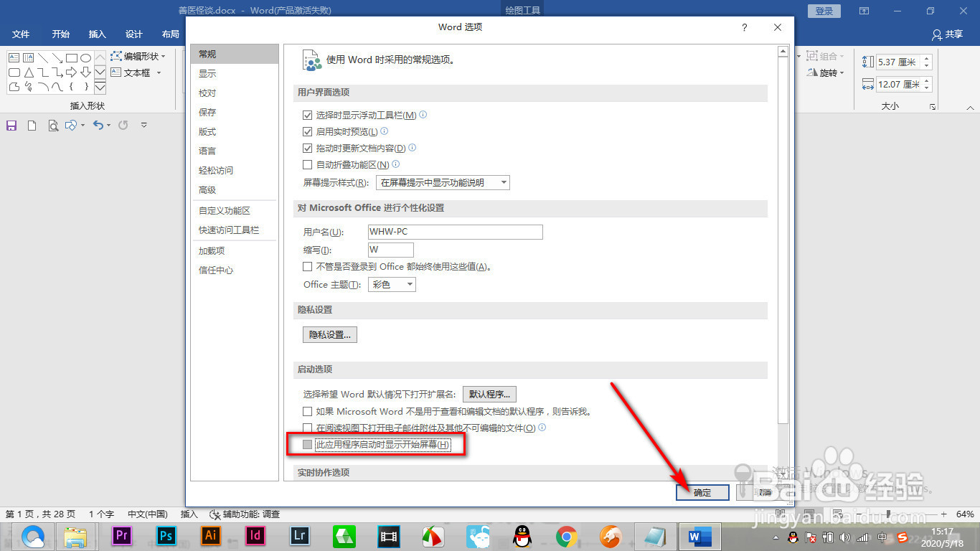Check 不管是否登录到 Office 都始终使用这些值
Viewport: 980px width, 551px height.
[x=308, y=266]
